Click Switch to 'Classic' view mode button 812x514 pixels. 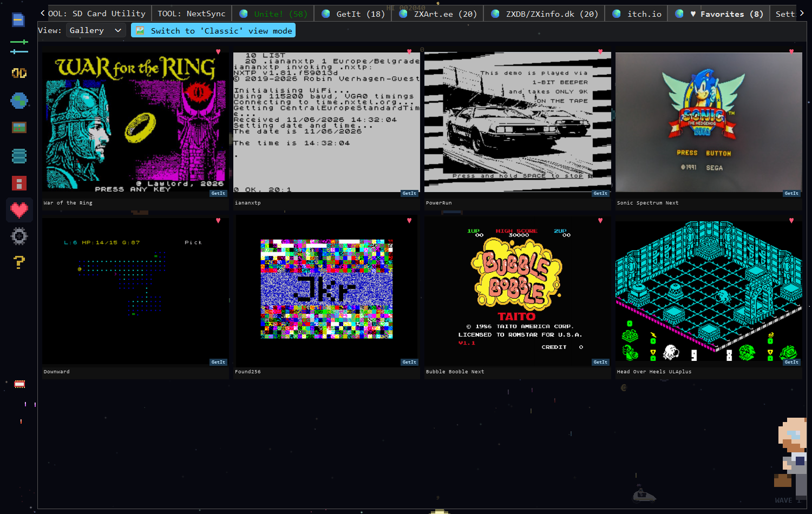point(213,30)
